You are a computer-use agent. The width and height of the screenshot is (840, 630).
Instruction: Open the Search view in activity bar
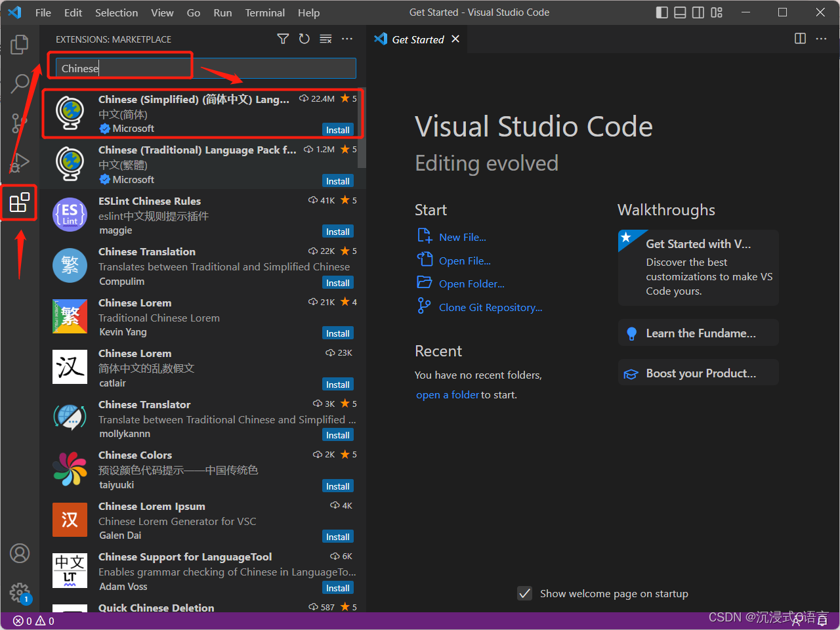pos(20,83)
